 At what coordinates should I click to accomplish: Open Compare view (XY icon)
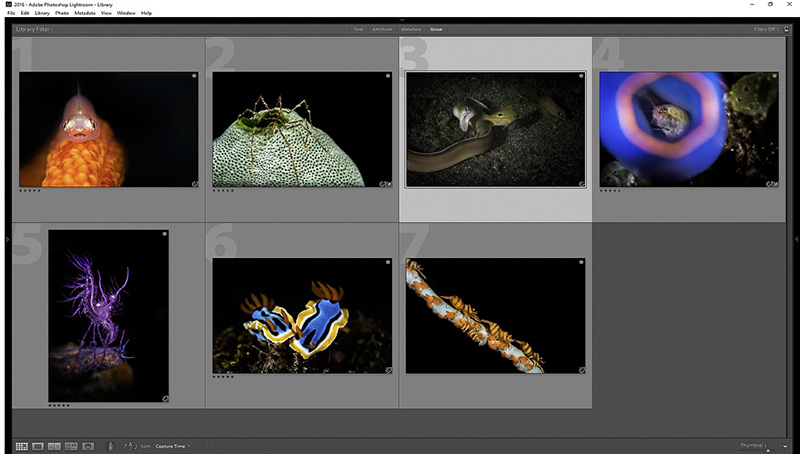tap(55, 446)
